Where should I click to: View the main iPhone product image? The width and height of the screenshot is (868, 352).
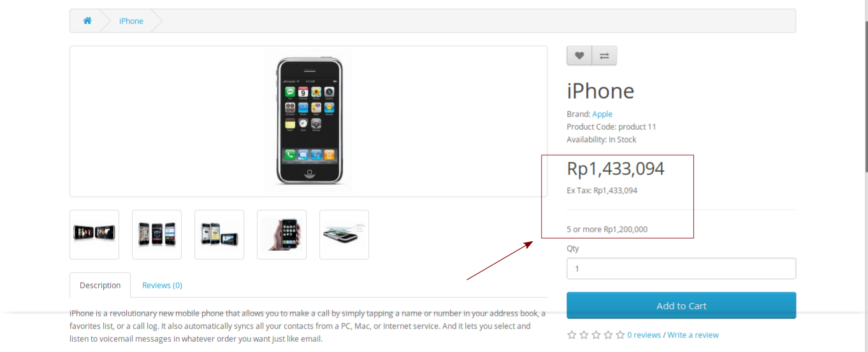[x=308, y=121]
